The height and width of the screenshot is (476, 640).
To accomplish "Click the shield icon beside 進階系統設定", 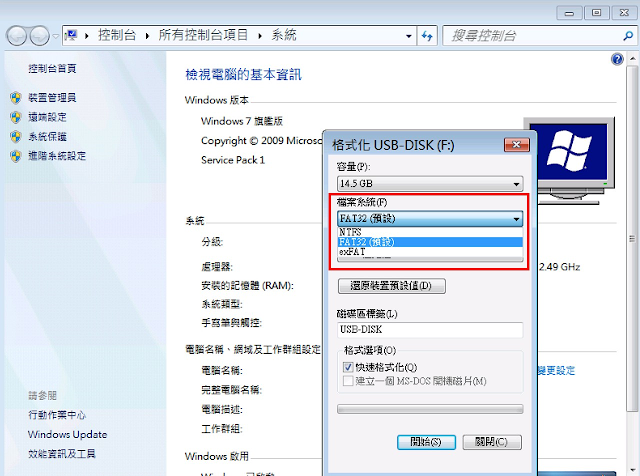I will [x=16, y=156].
